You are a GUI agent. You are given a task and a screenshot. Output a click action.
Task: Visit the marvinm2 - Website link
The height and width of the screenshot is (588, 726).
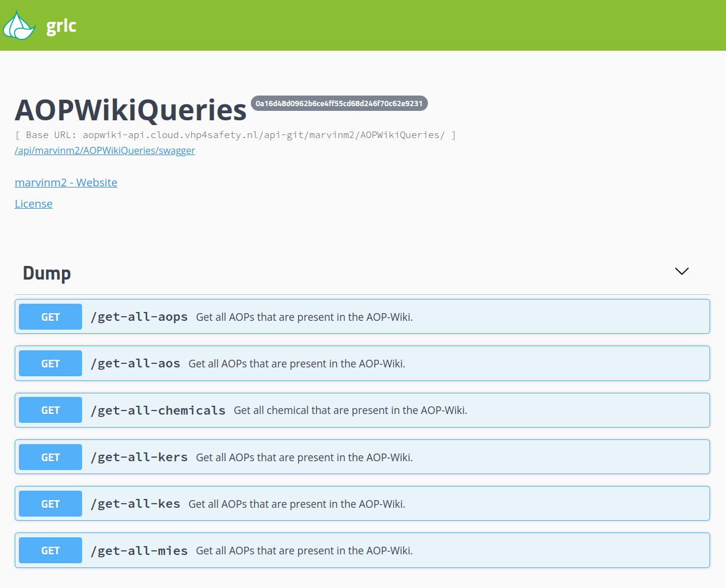point(66,182)
